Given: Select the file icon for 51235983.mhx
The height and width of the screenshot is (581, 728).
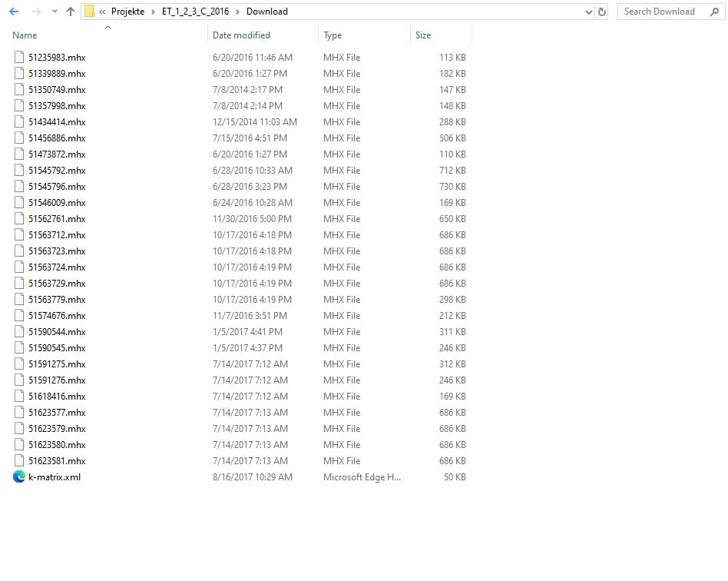Looking at the screenshot, I should pos(19,57).
